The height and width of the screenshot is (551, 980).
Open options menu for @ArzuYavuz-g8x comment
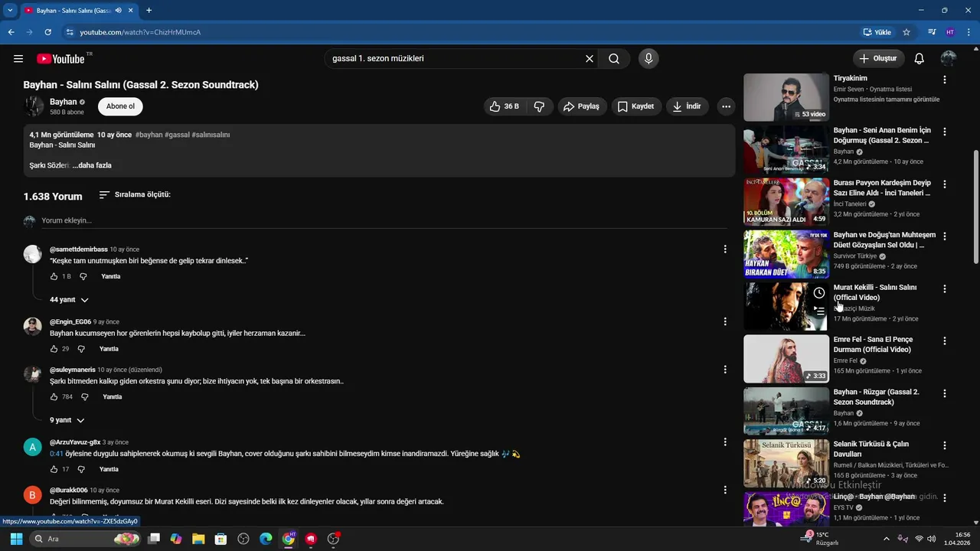[x=725, y=442]
